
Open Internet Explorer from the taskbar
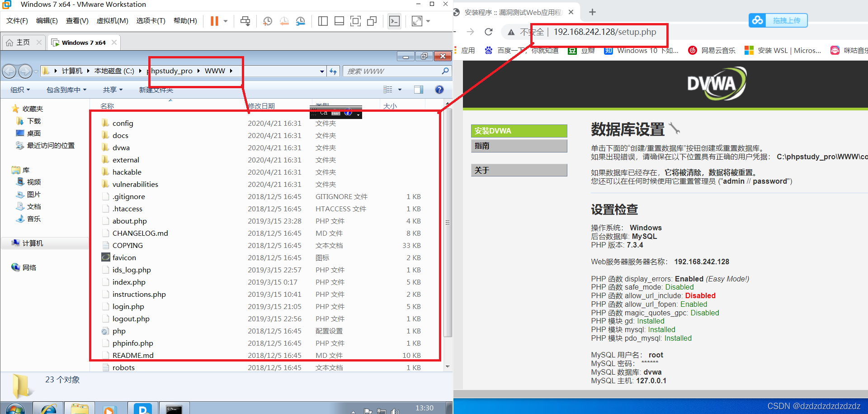[x=48, y=409]
